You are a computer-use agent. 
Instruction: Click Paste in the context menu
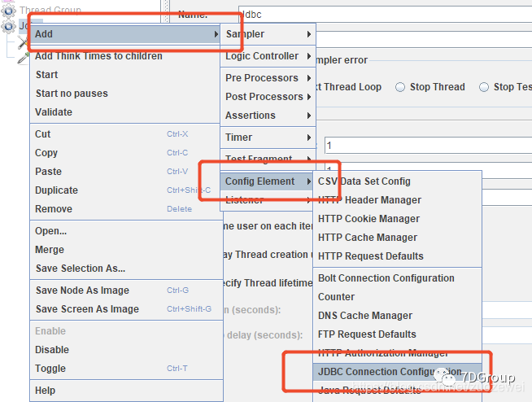click(124, 172)
